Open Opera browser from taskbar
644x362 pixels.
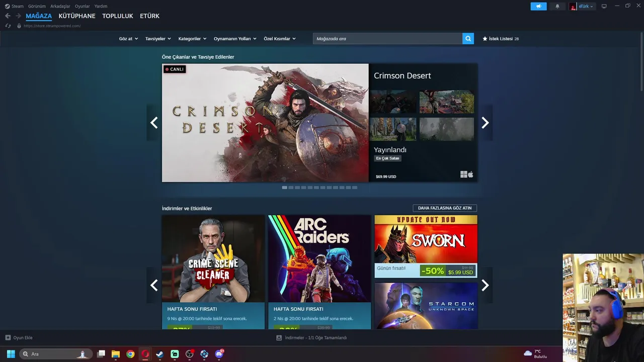(145, 354)
